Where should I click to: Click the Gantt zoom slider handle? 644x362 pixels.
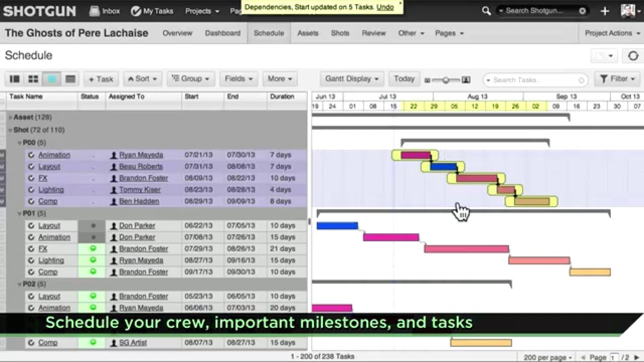tap(445, 80)
